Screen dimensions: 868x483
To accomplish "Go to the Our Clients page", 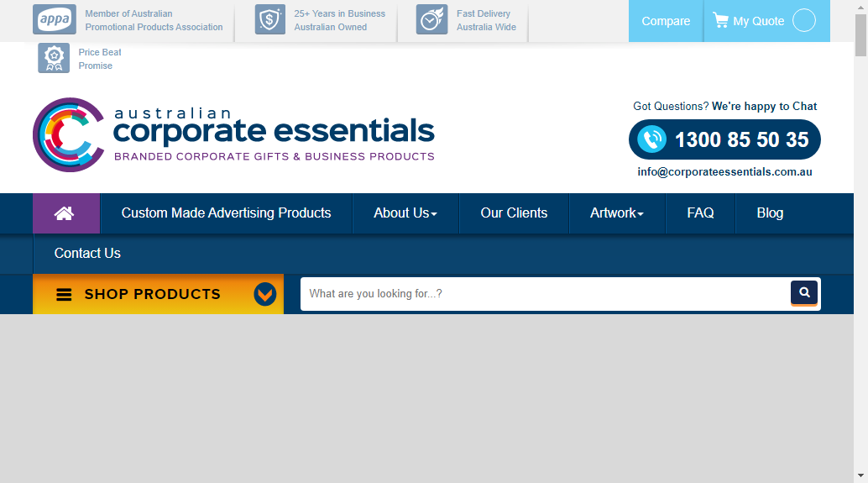I will [514, 213].
